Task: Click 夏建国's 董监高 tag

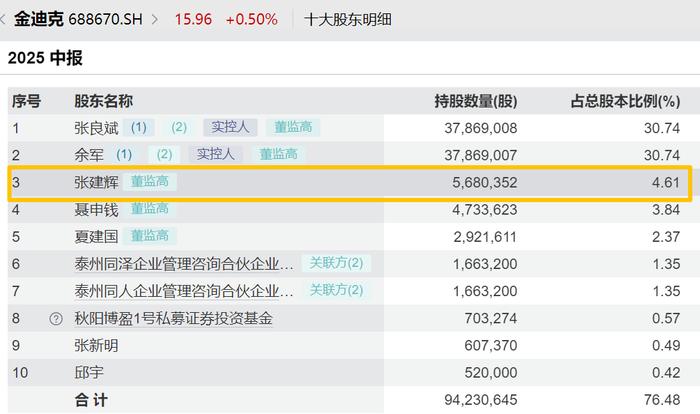Action: coord(150,236)
